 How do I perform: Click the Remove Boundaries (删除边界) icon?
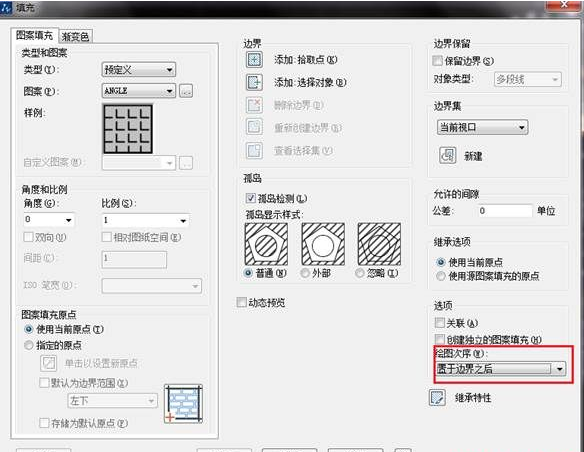coord(254,105)
